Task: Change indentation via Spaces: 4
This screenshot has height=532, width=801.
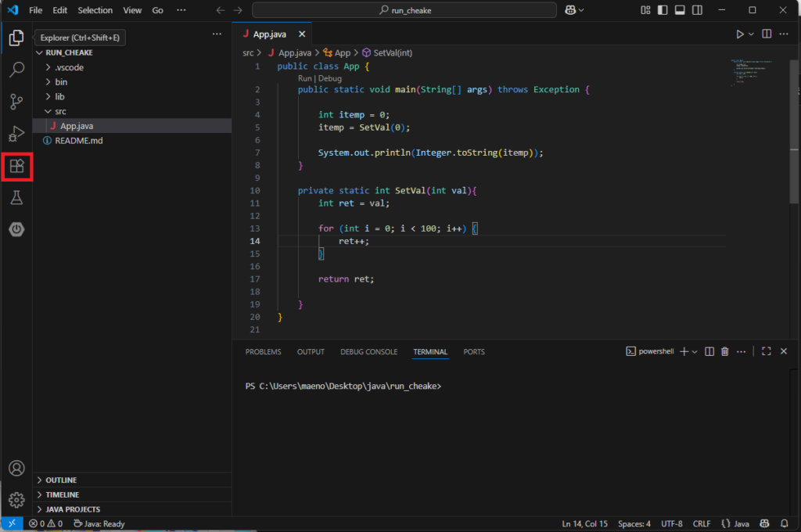Action: (x=634, y=524)
